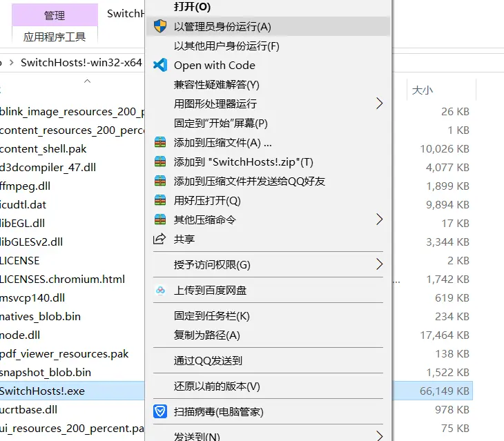504x441 pixels.
Task: Run as administrator via 以管理员身份运行(A)
Action: pos(267,26)
